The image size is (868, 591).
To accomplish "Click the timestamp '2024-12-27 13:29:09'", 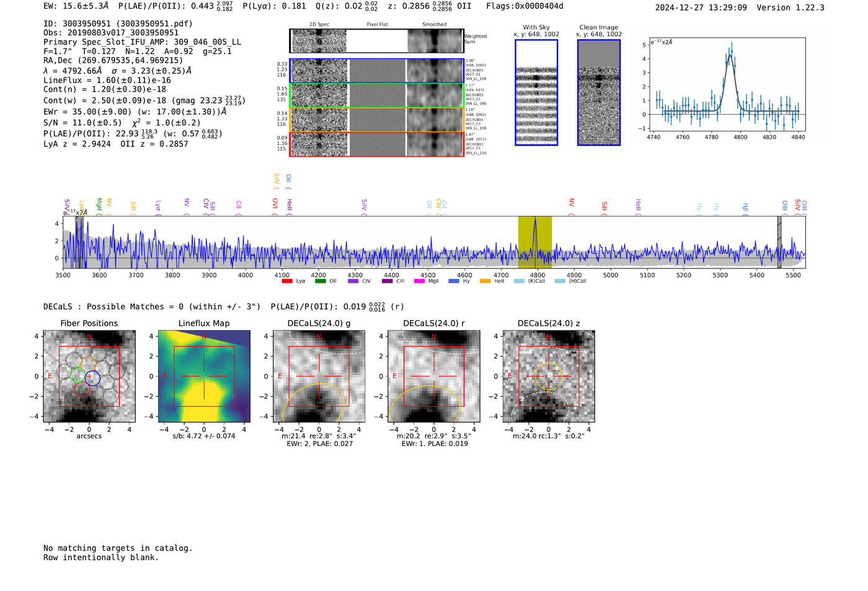I will pyautogui.click(x=701, y=7).
